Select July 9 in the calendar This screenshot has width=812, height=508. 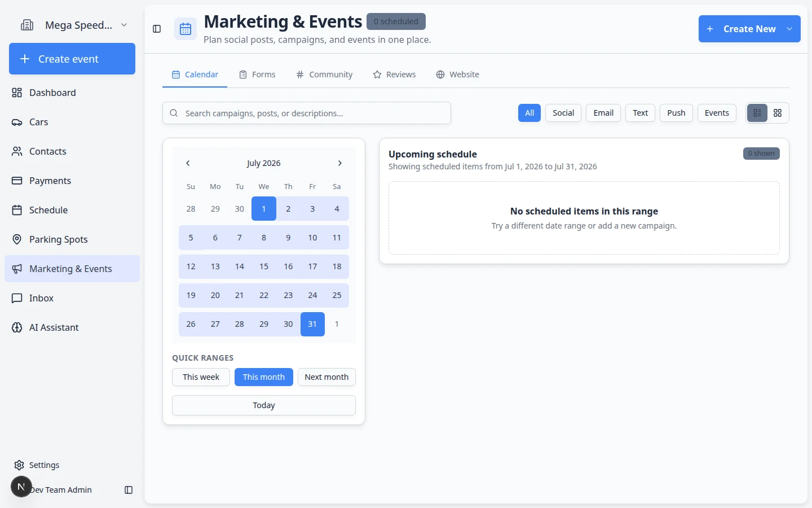click(288, 238)
